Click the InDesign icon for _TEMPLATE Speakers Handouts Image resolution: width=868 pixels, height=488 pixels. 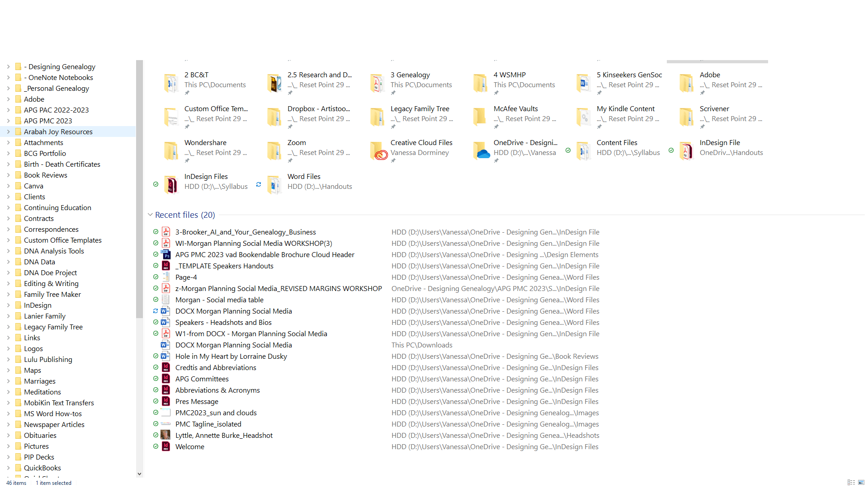click(166, 266)
